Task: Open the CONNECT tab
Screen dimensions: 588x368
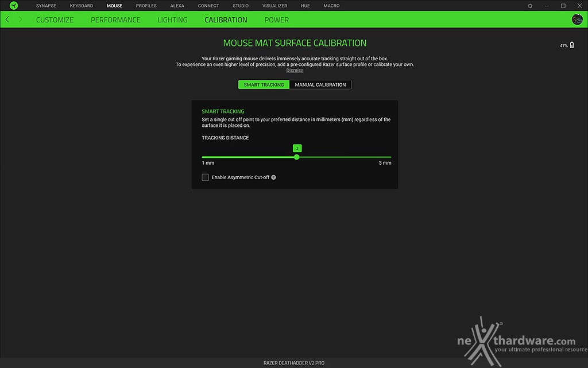Action: tap(208, 6)
